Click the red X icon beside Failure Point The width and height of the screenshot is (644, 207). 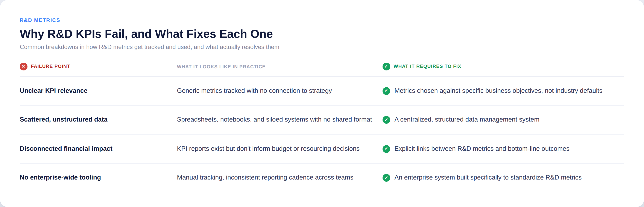point(23,67)
